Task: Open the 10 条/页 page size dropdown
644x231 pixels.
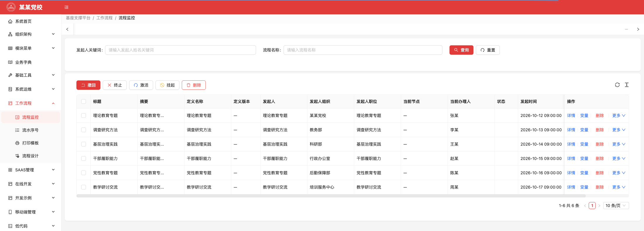Action: [616, 206]
